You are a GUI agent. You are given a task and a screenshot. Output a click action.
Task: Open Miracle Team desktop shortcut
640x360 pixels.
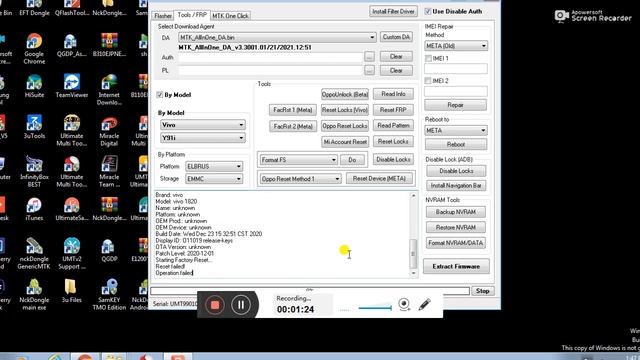coord(109,172)
